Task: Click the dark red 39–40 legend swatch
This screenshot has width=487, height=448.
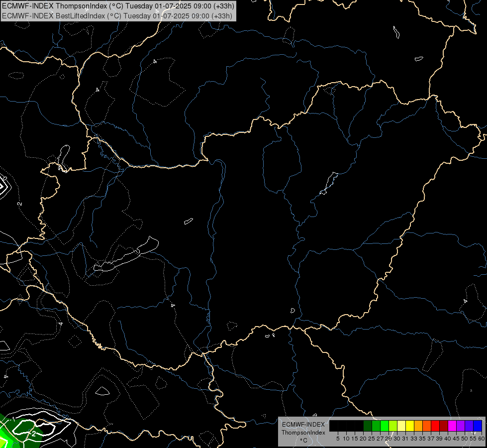Action: click(x=444, y=426)
